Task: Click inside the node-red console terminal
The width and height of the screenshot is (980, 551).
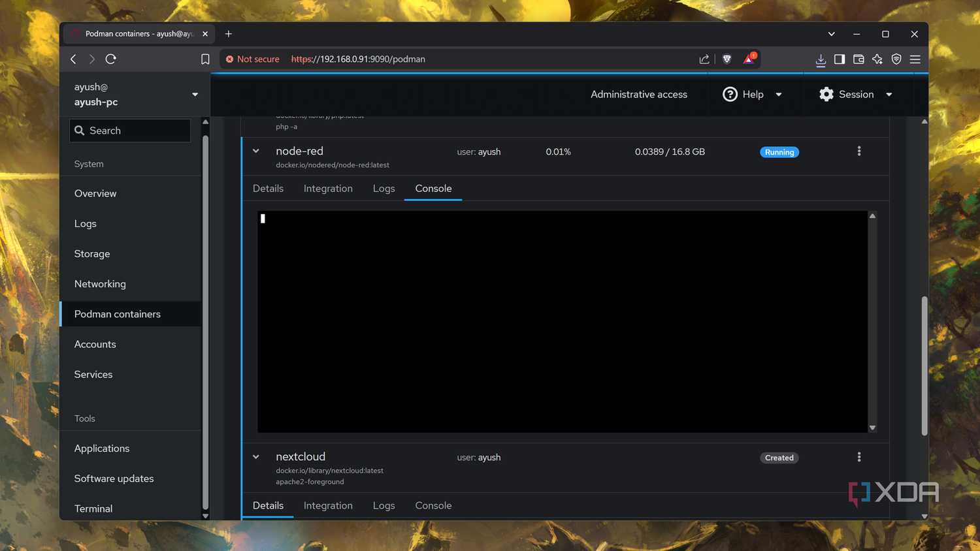Action: tap(563, 321)
